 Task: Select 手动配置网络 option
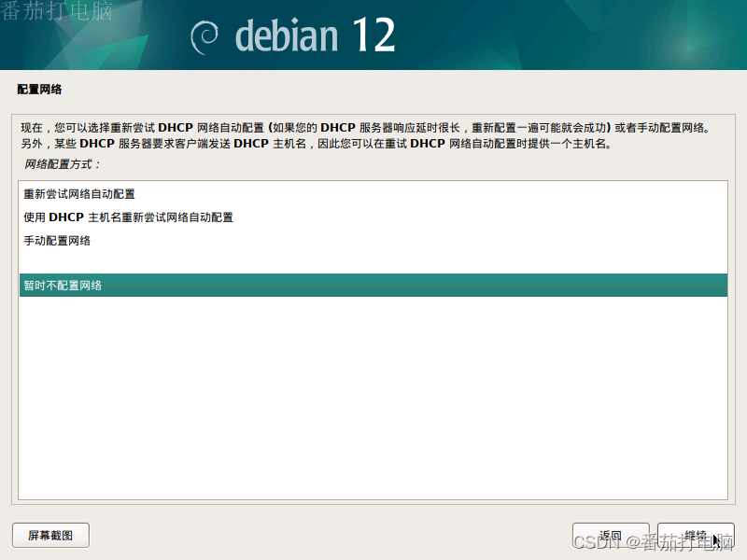point(373,241)
